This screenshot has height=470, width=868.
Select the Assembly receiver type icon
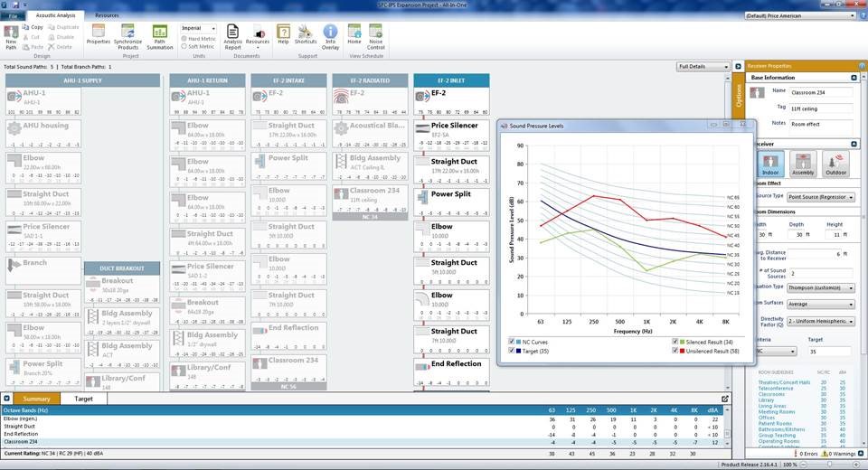pos(803,164)
